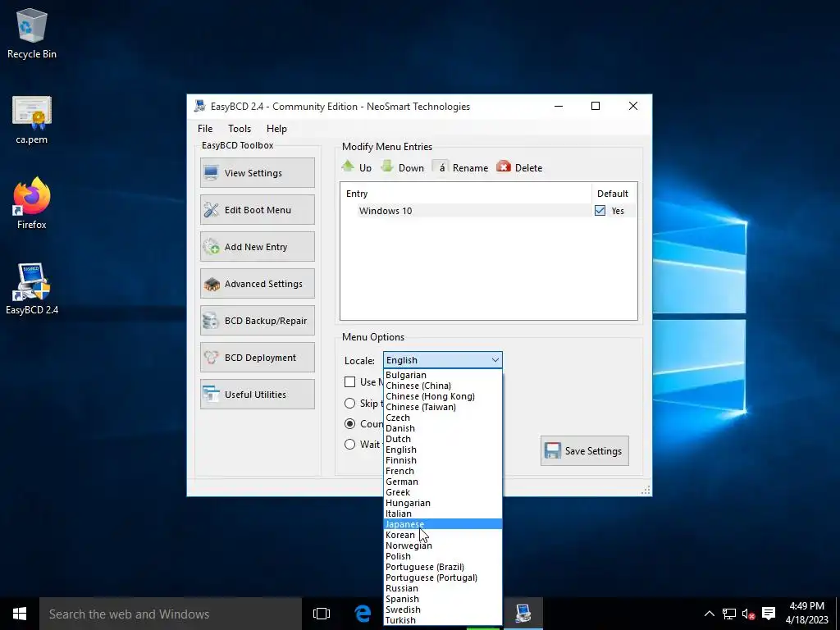
Task: Open Task View on taskbar
Action: coord(322,614)
